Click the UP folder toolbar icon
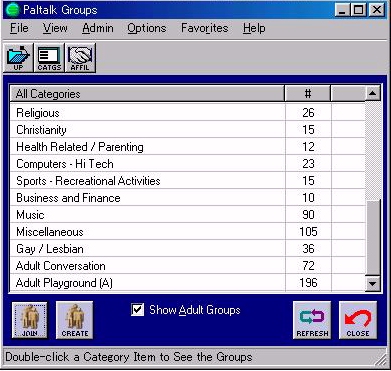Viewport: 391px width, 371px height. (x=18, y=58)
